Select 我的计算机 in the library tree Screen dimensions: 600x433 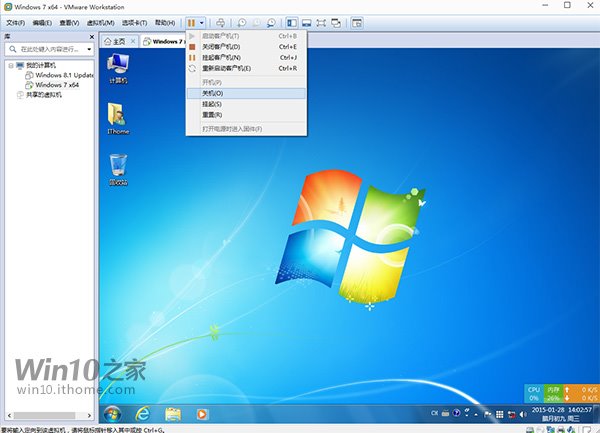[x=41, y=65]
